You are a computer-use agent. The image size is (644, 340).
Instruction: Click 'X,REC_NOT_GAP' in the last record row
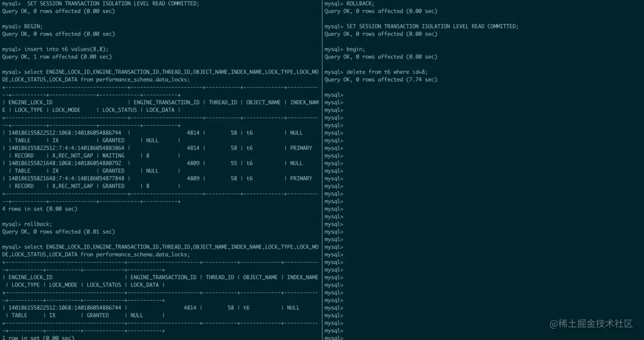click(72, 186)
